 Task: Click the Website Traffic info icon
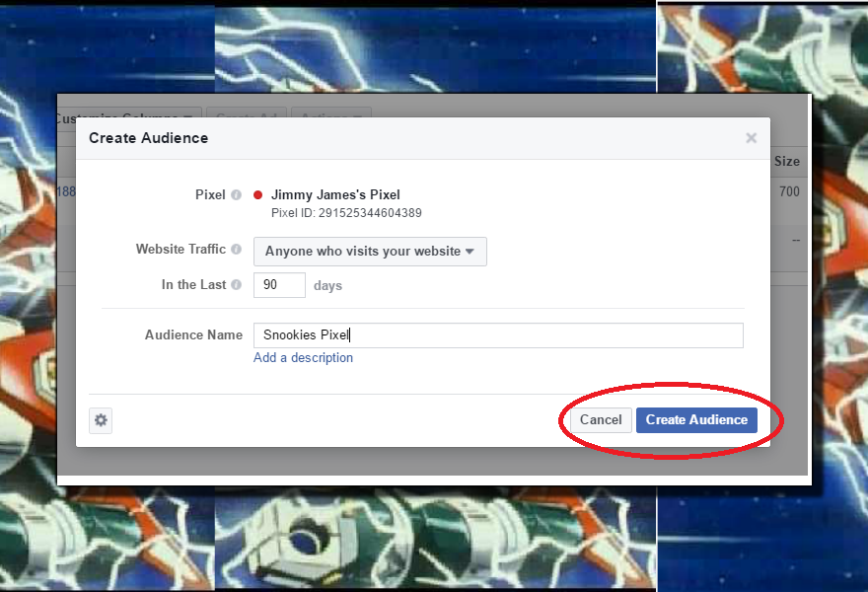coord(237,250)
